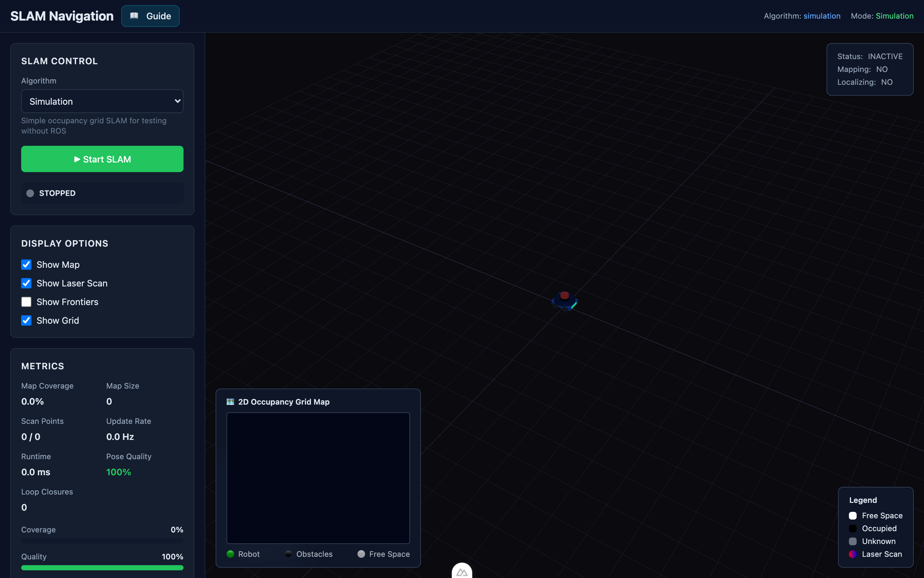This screenshot has width=924, height=578.
Task: Click the 'Mapping: NO' readout
Action: (862, 69)
